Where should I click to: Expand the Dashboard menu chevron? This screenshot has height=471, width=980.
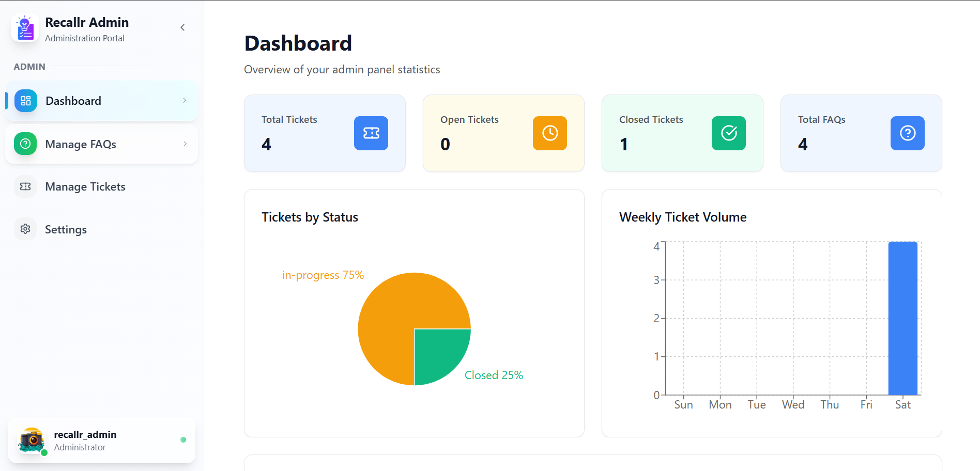[x=185, y=101]
